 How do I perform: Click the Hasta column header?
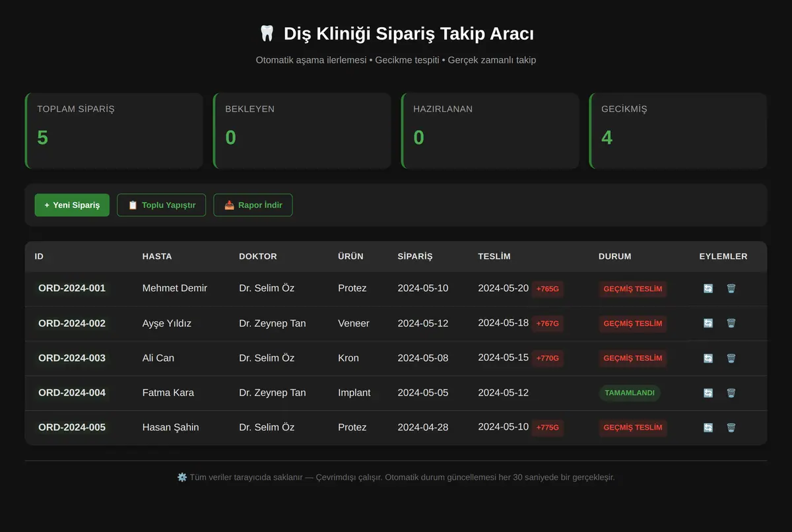point(157,256)
